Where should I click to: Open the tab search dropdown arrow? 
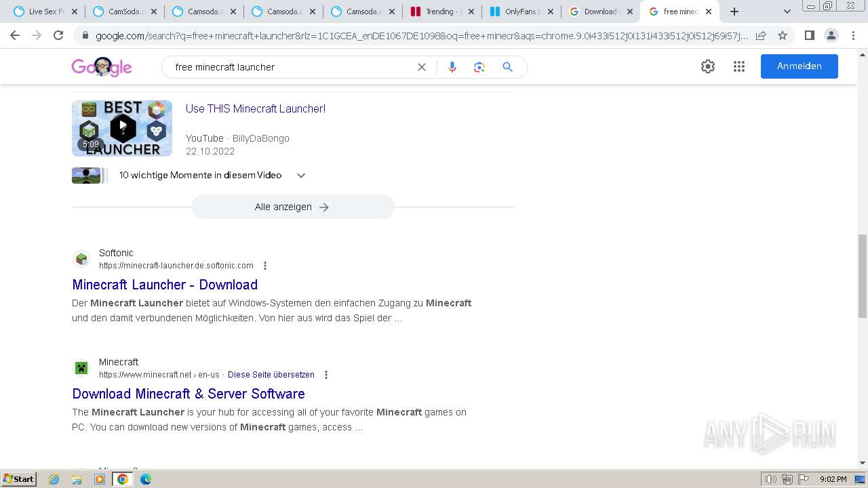pos(787,12)
